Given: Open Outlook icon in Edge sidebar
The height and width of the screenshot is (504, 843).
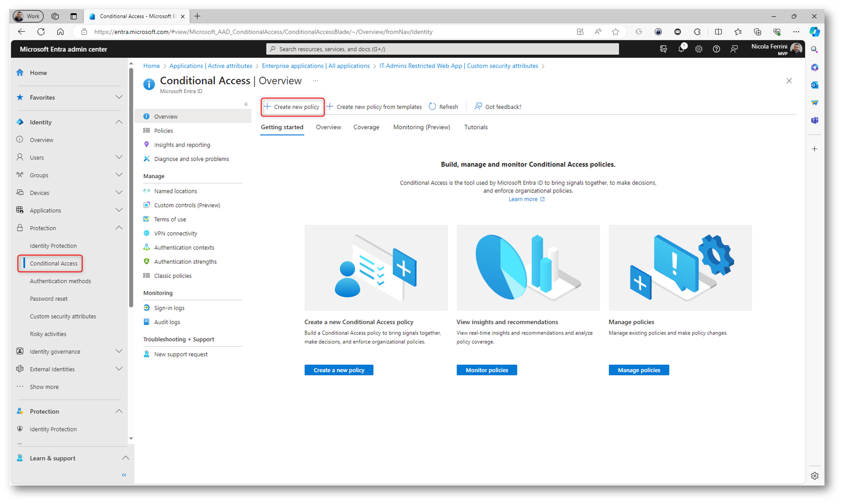Looking at the screenshot, I should (815, 85).
